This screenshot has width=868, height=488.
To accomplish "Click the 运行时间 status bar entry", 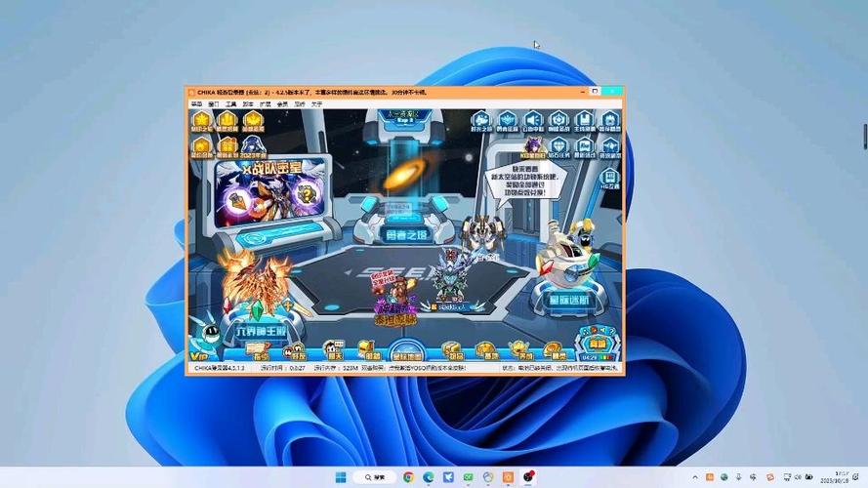I will coord(282,368).
